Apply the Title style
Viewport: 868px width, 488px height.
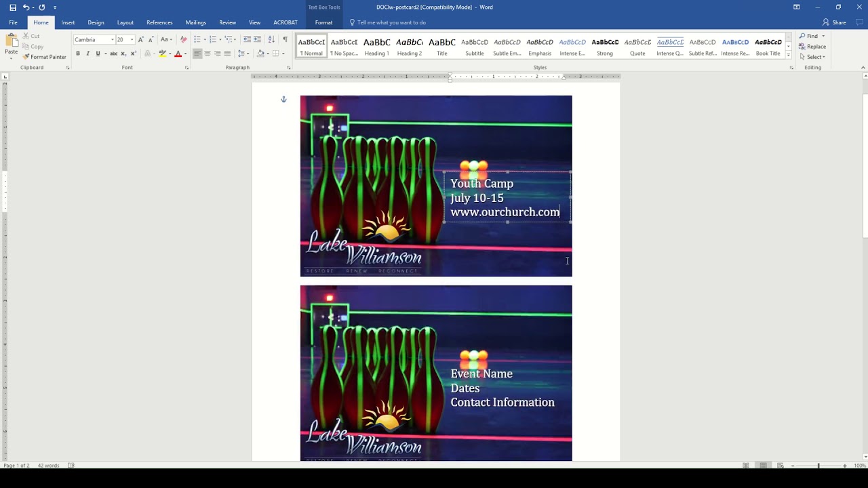coord(442,47)
